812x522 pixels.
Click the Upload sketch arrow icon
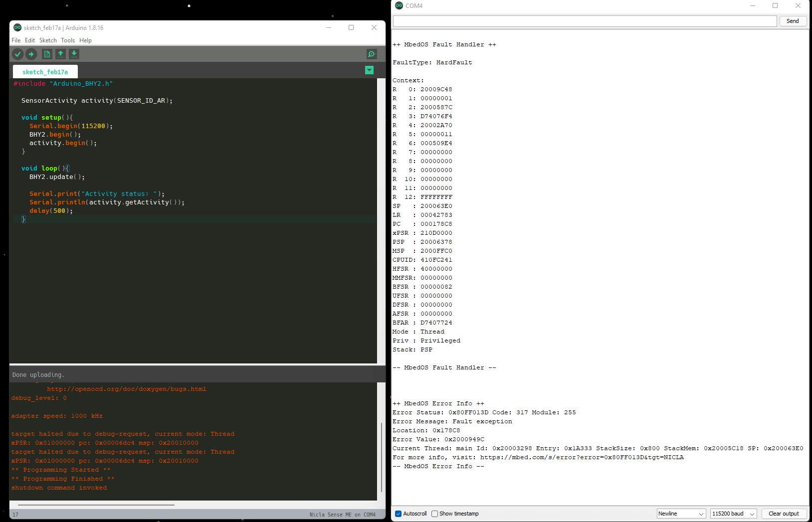[x=31, y=54]
